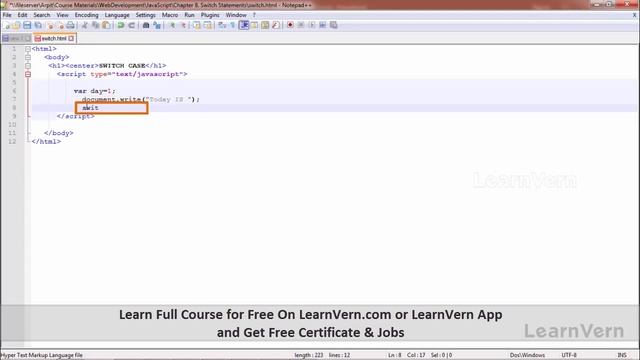
Task: Open user defined language icon
Action: [x=254, y=25]
